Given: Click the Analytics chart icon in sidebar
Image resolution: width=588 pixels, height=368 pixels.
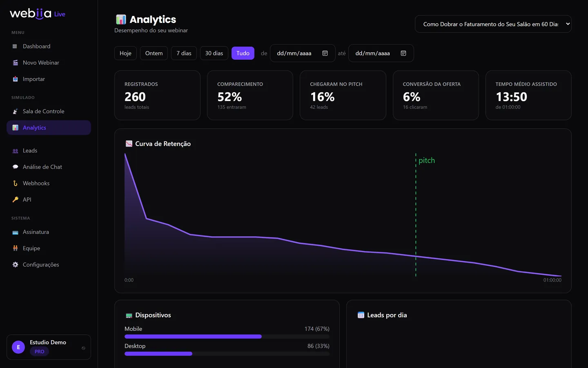Looking at the screenshot, I should click(x=15, y=128).
